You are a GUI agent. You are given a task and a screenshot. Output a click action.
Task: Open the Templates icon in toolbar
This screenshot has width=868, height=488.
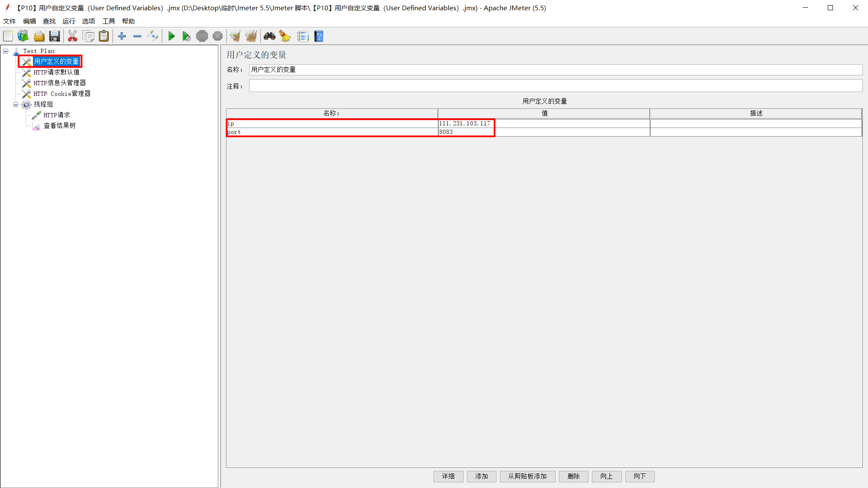[23, 36]
